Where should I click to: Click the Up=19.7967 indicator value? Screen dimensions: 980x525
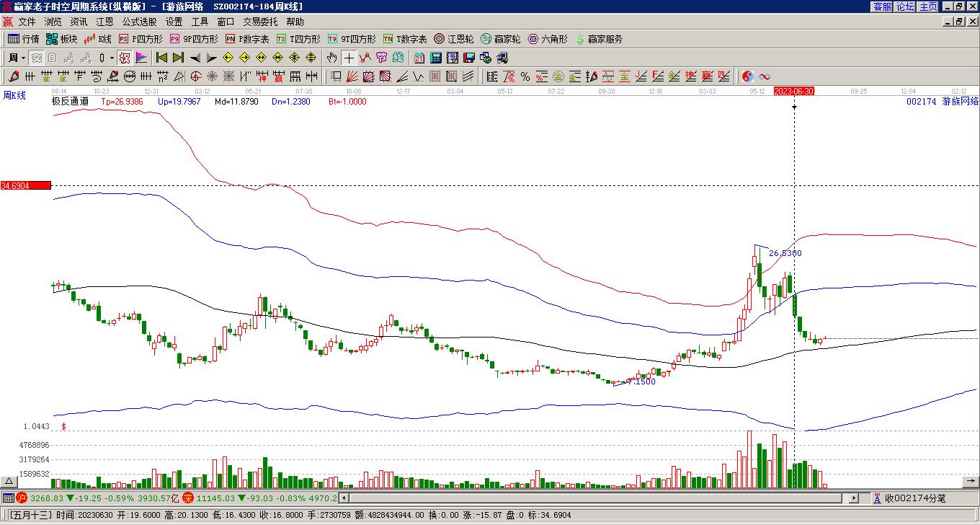pyautogui.click(x=179, y=102)
